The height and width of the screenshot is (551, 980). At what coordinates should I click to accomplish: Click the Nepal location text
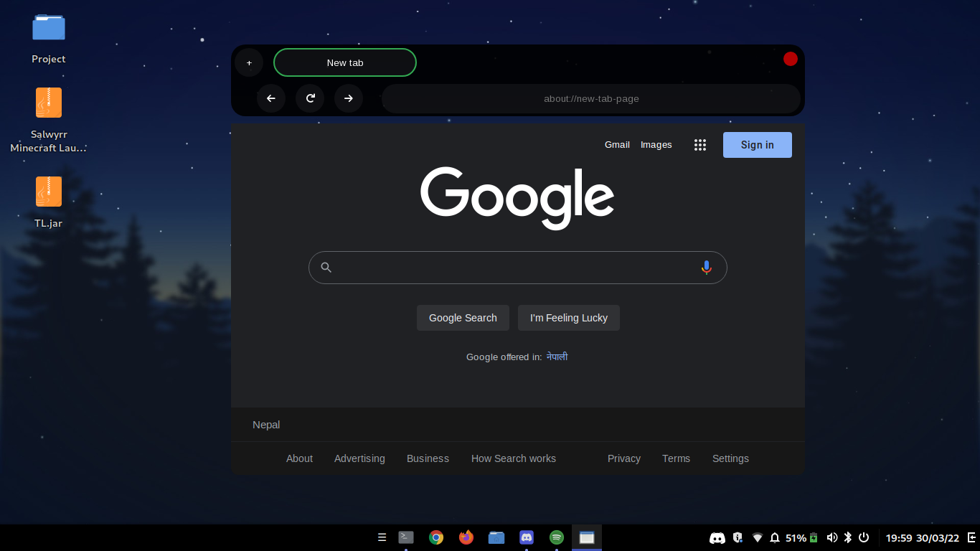266,425
